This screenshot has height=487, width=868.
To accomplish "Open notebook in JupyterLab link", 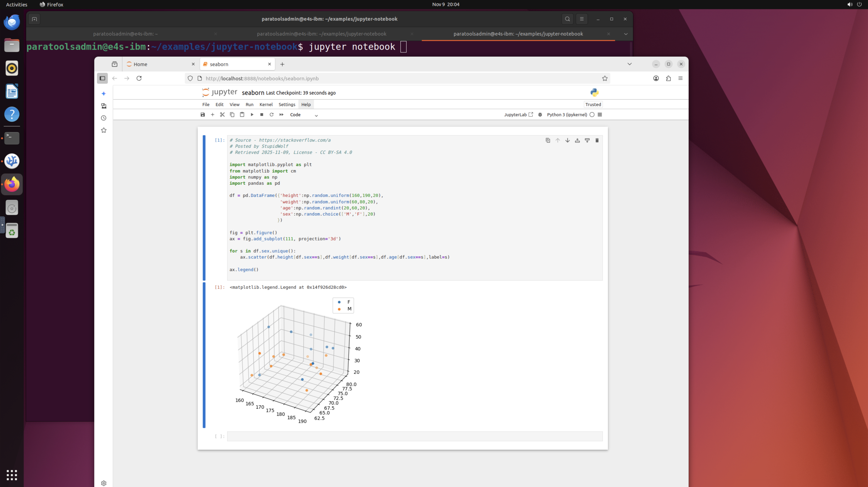I will coord(518,115).
